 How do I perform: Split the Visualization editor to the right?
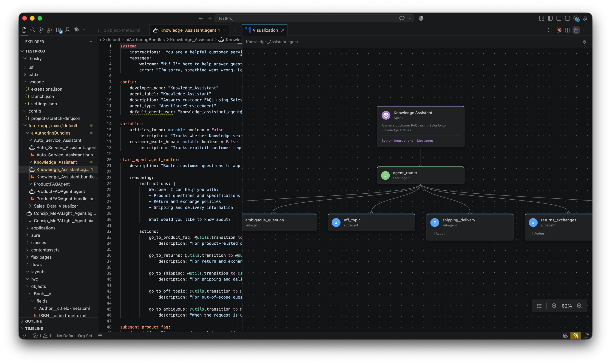click(x=567, y=30)
